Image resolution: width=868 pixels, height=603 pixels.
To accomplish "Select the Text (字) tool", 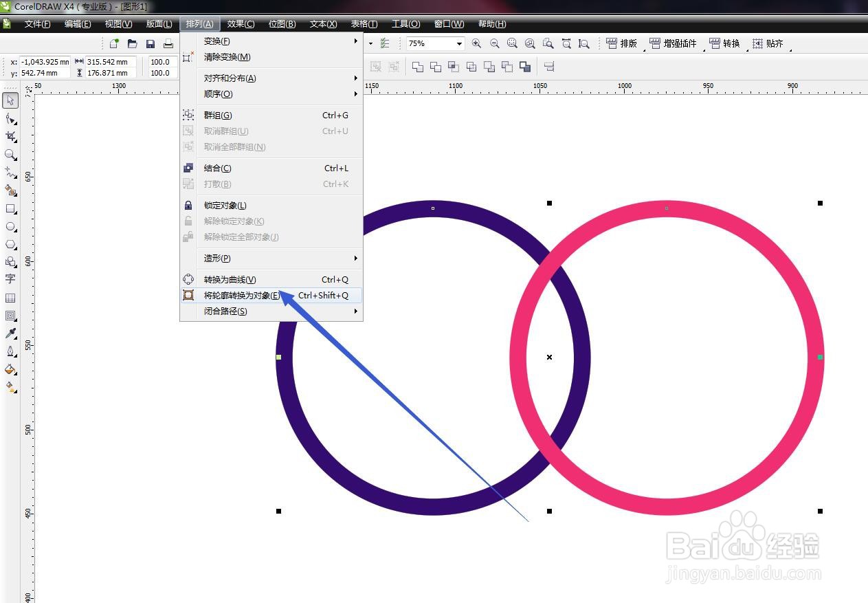I will point(10,280).
